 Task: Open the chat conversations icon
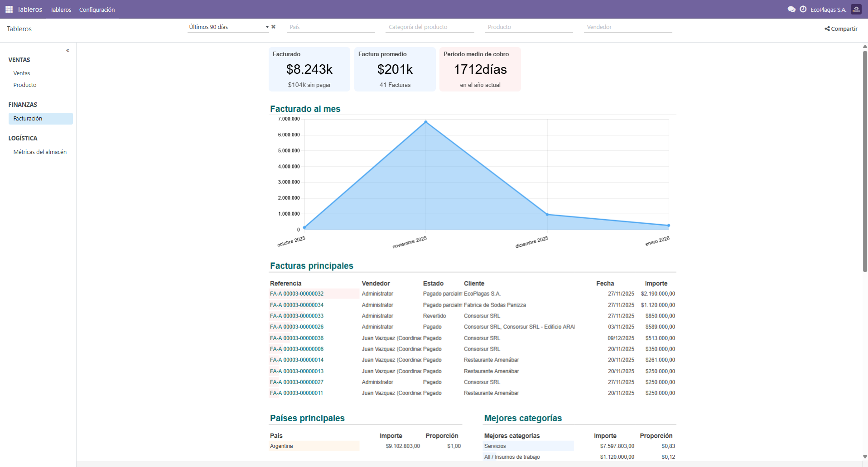791,9
